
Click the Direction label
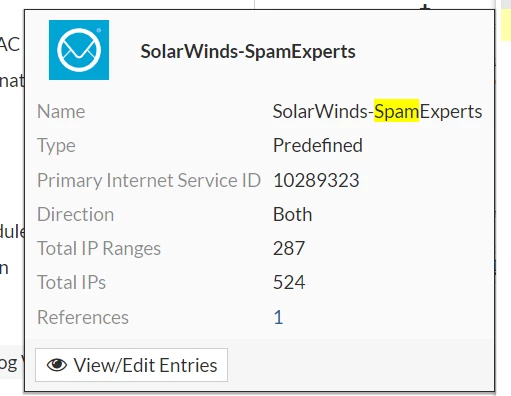(x=75, y=214)
